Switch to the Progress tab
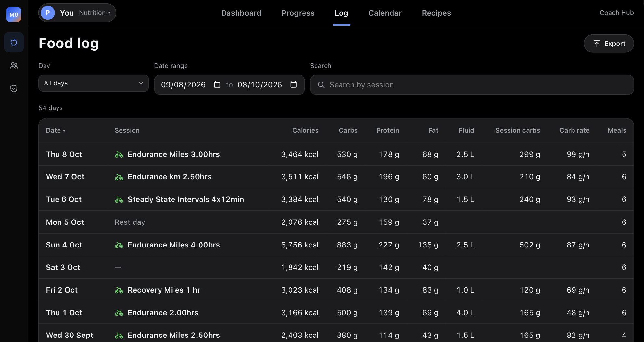This screenshot has height=342, width=644. pos(298,13)
